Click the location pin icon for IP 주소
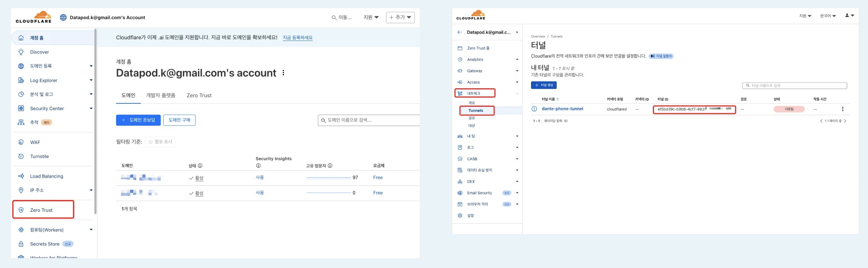 [x=21, y=190]
